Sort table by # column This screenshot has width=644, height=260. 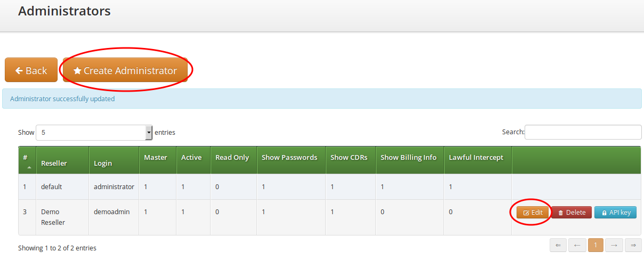[27, 160]
